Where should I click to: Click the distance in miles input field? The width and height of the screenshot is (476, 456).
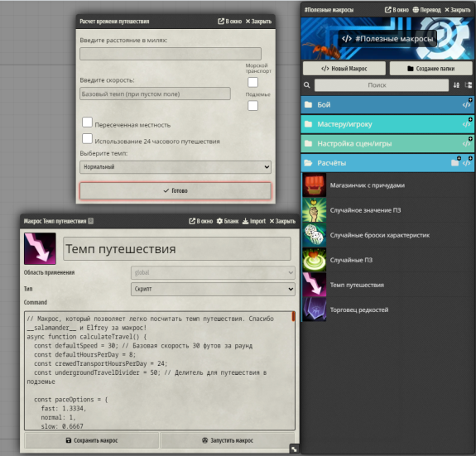171,54
